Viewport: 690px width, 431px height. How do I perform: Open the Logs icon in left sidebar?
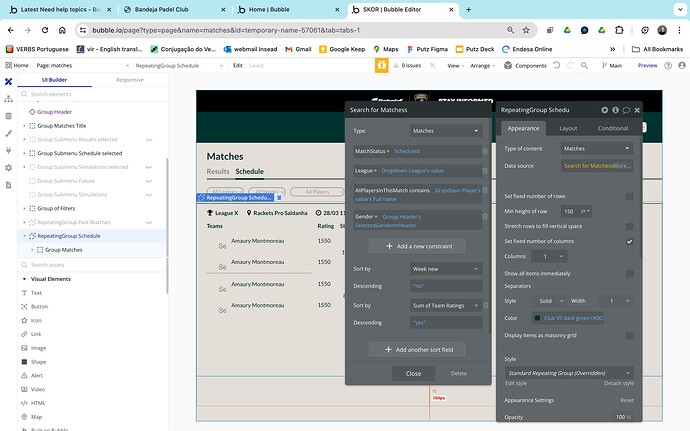pyautogui.click(x=8, y=185)
